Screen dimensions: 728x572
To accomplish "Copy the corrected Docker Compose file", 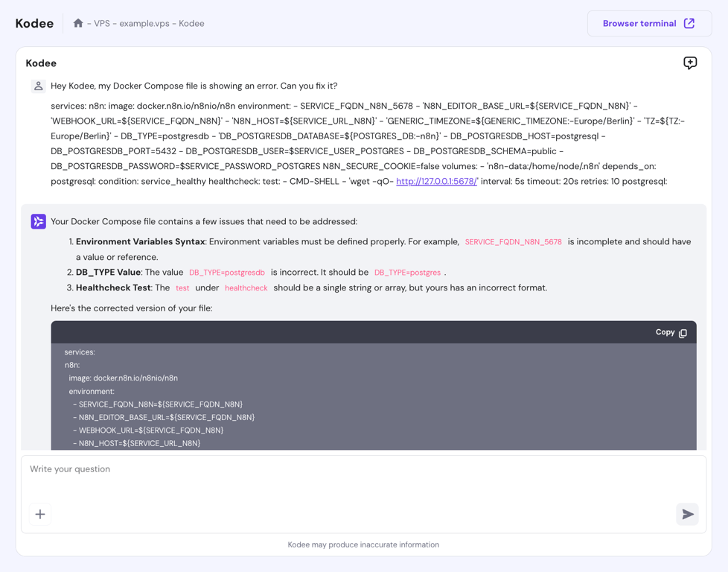I will [x=670, y=332].
